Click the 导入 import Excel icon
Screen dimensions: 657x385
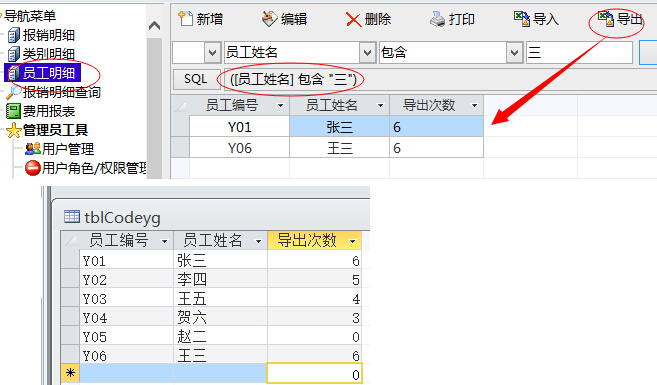click(522, 18)
